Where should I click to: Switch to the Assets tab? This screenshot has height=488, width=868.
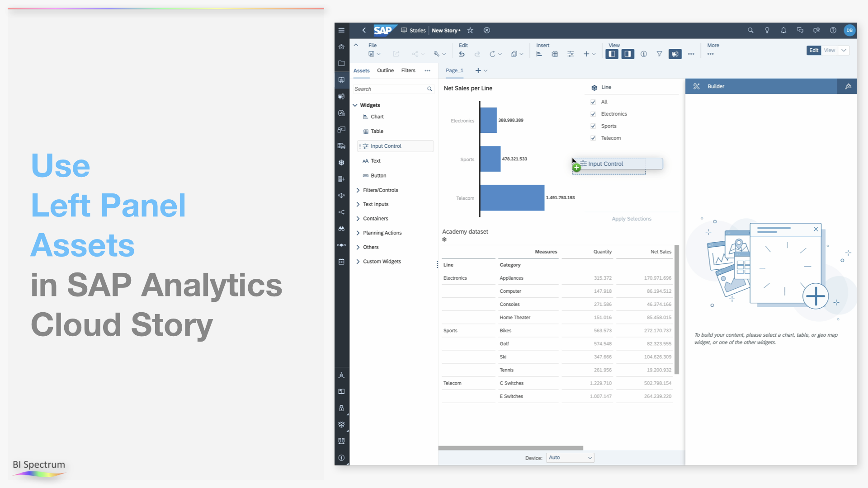point(361,71)
